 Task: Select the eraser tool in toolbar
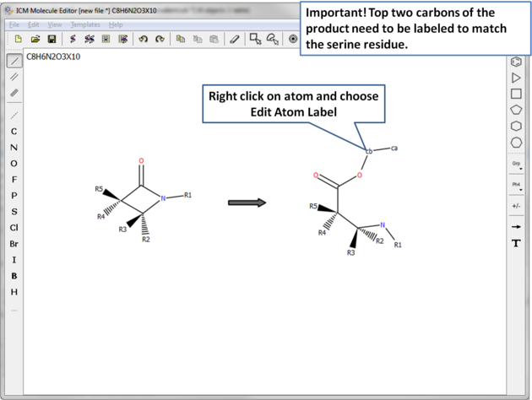point(235,39)
